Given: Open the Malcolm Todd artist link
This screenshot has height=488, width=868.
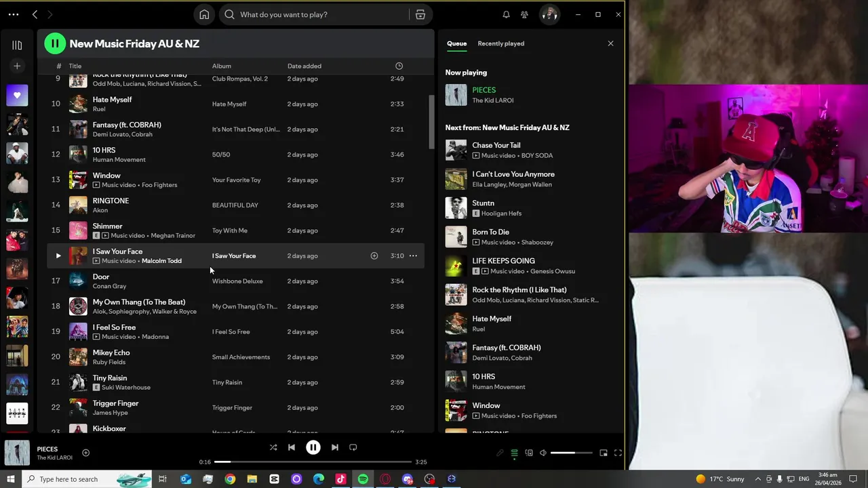Looking at the screenshot, I should click(x=161, y=261).
